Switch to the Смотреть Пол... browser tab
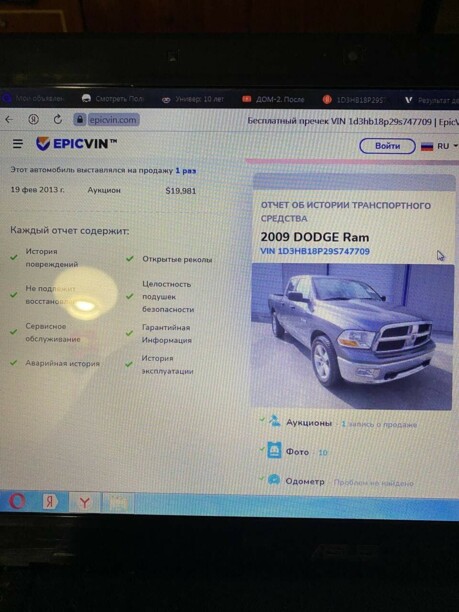459x612 pixels. pyautogui.click(x=113, y=99)
